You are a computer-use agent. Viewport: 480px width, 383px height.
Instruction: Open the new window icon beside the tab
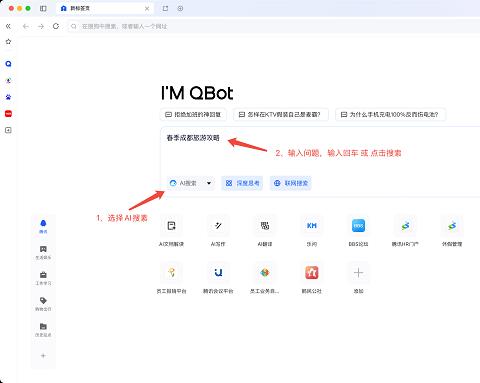(x=165, y=8)
